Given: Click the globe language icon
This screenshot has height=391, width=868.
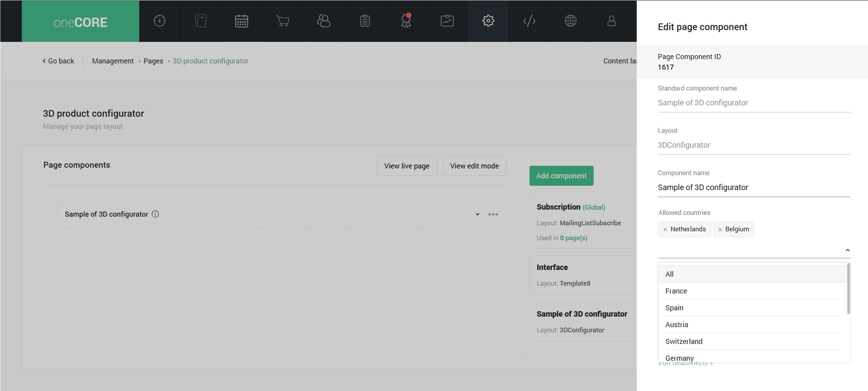Looking at the screenshot, I should [570, 21].
